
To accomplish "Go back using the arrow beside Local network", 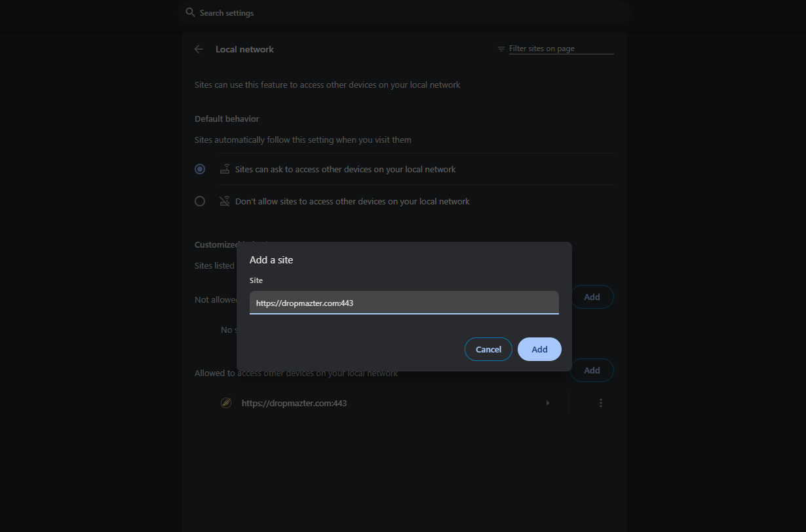I will (199, 49).
